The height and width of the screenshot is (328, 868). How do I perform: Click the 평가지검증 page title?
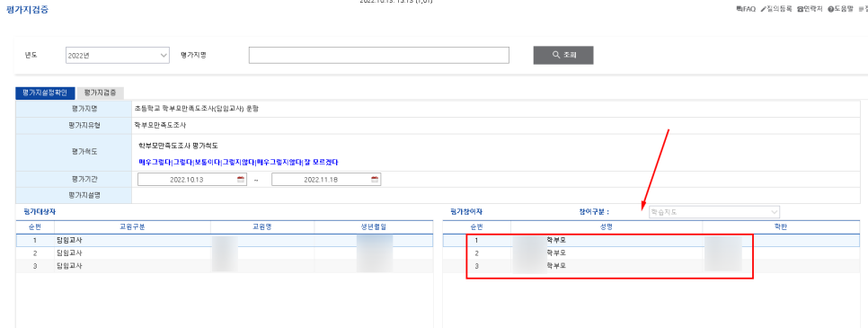[27, 9]
